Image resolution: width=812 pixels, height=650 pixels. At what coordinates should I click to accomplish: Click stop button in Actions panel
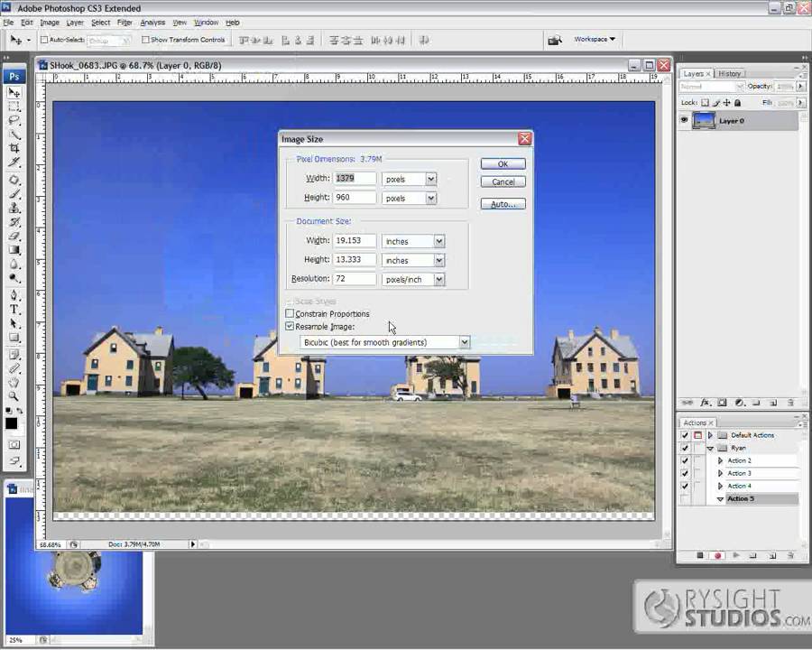coord(700,555)
